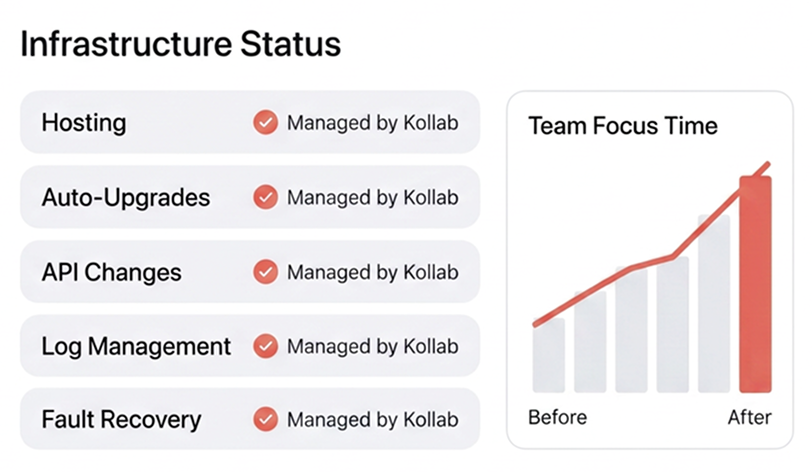
Task: Click the Infrastructure Status heading
Action: (181, 44)
